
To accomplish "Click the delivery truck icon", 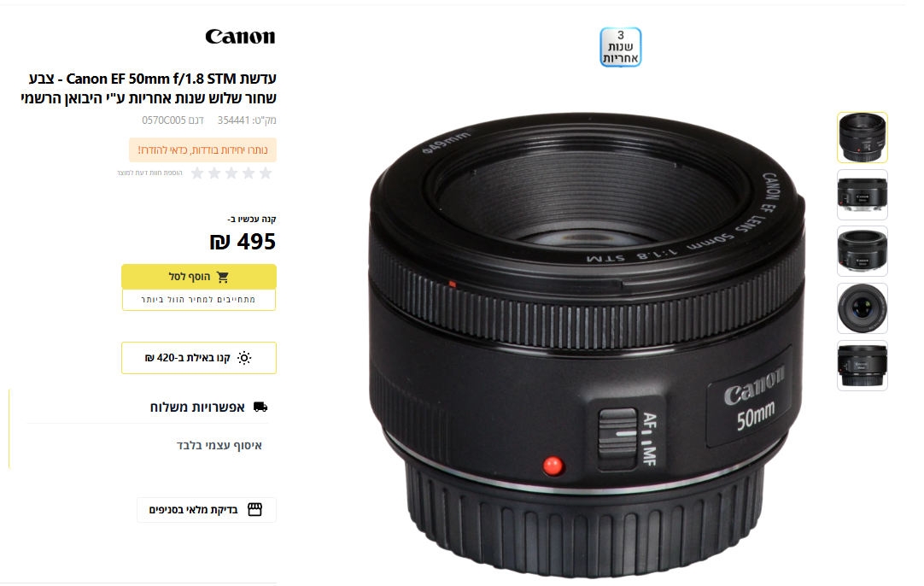I will pyautogui.click(x=260, y=407).
